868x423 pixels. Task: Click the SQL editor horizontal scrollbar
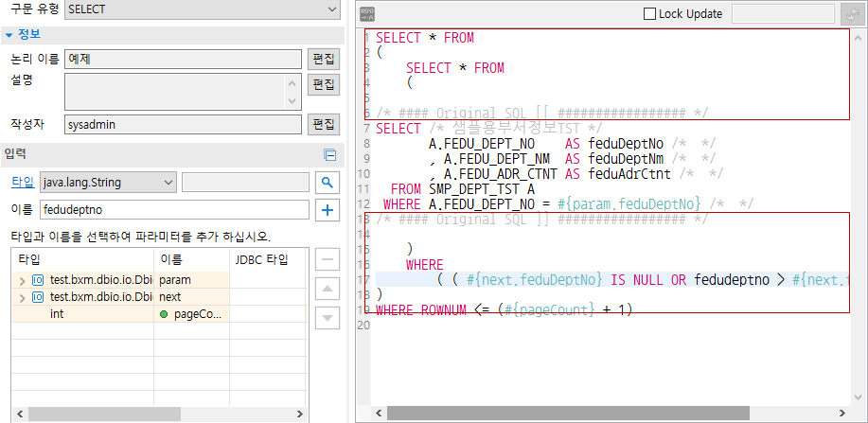[x=568, y=413]
